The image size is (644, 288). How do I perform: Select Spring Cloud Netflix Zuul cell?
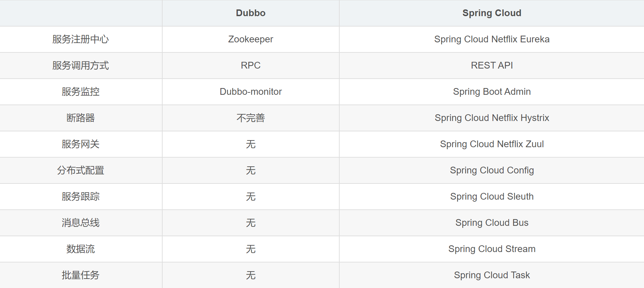tap(491, 144)
